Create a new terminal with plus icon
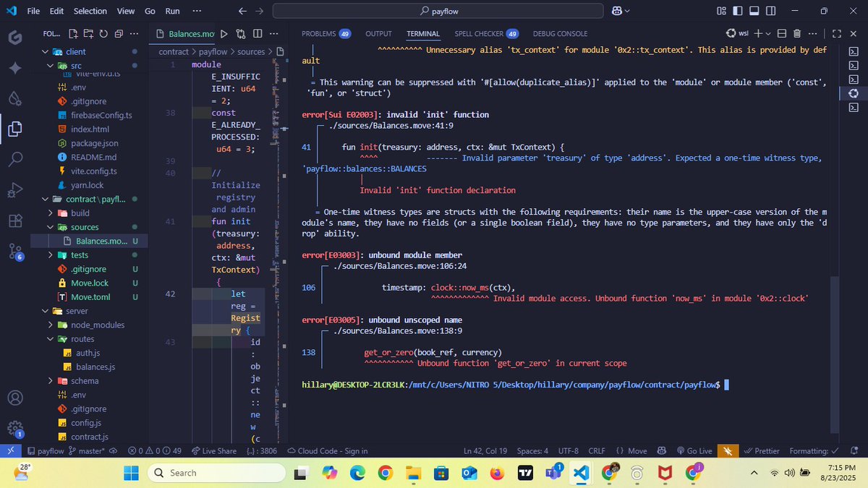The height and width of the screenshot is (488, 868). coord(758,33)
